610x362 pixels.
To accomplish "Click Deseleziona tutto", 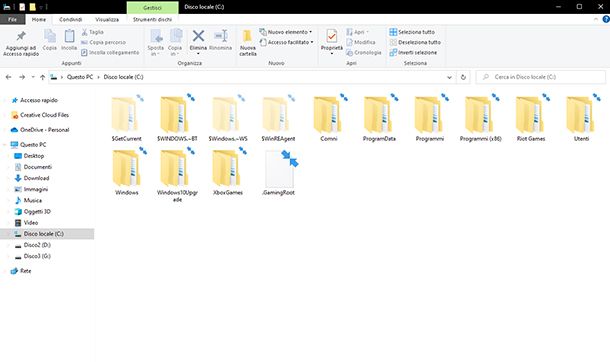I will point(415,42).
